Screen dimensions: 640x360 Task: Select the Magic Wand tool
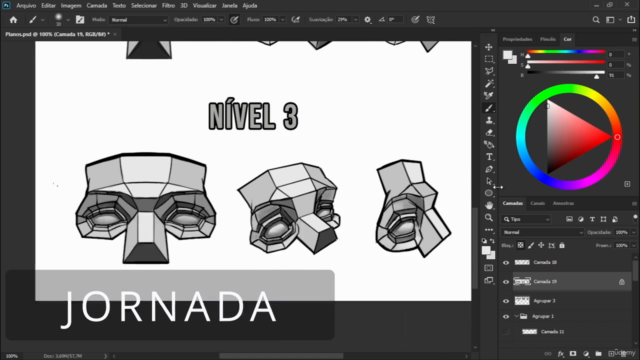pos(489,84)
